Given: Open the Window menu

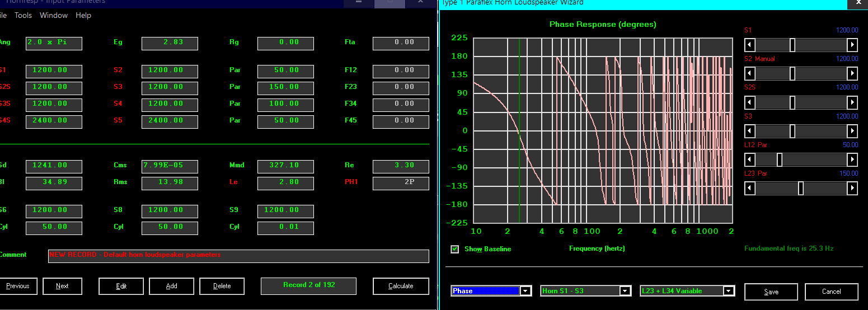Looking at the screenshot, I should pos(54,15).
